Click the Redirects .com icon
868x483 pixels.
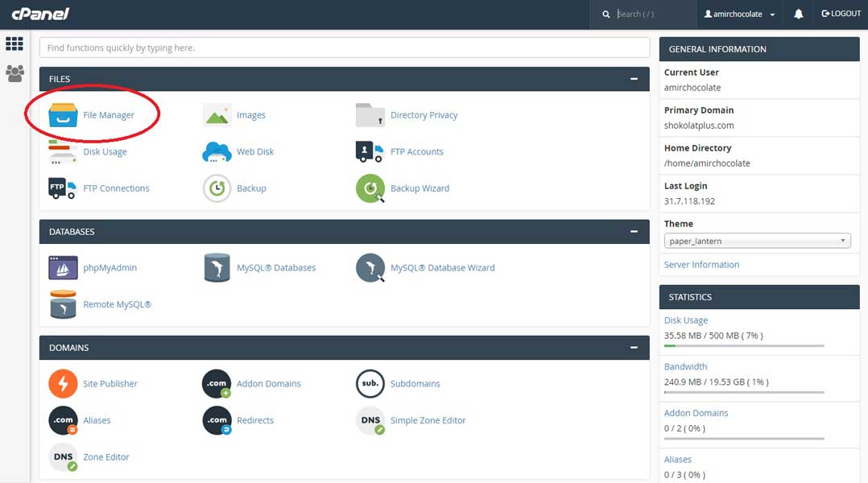[217, 420]
